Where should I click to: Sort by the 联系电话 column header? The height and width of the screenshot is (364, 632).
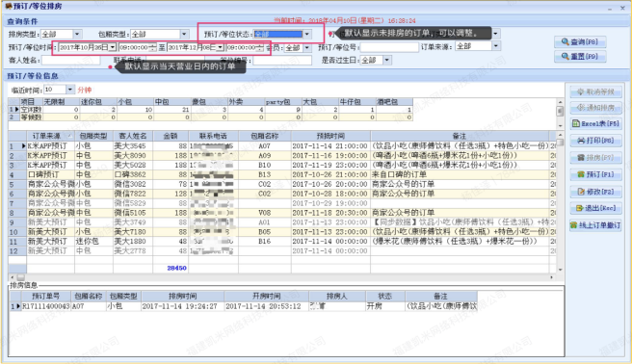click(x=213, y=136)
